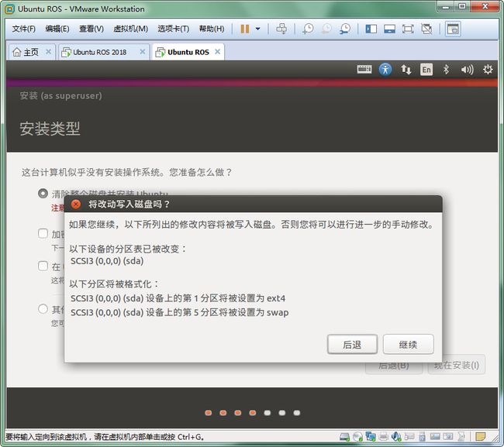Open the Ubuntu Bluetooth indicator
The height and width of the screenshot is (447, 504).
click(x=446, y=69)
